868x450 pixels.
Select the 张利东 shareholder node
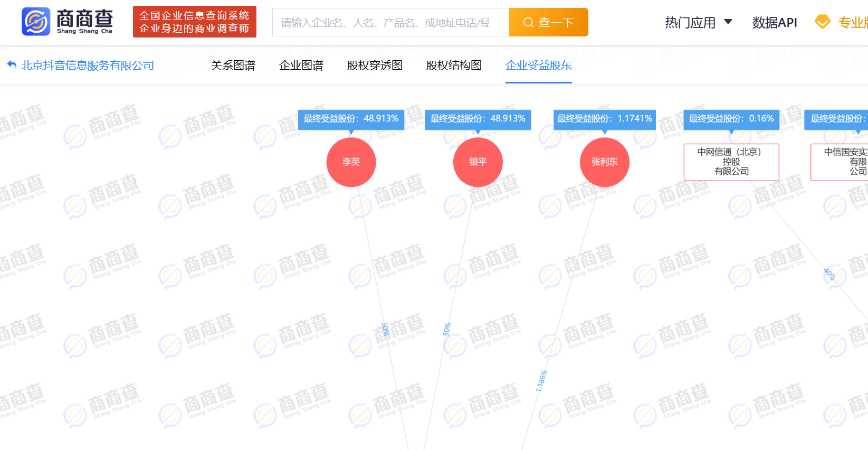point(604,162)
